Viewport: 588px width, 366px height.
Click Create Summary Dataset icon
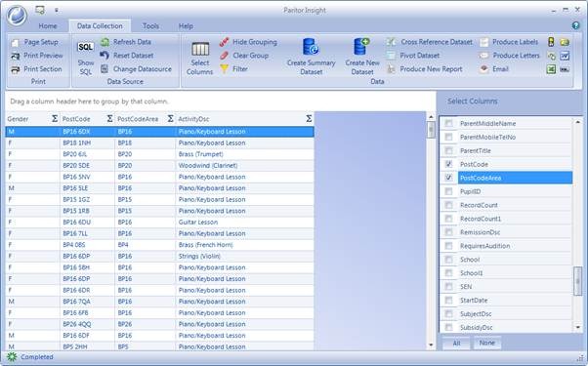click(311, 47)
